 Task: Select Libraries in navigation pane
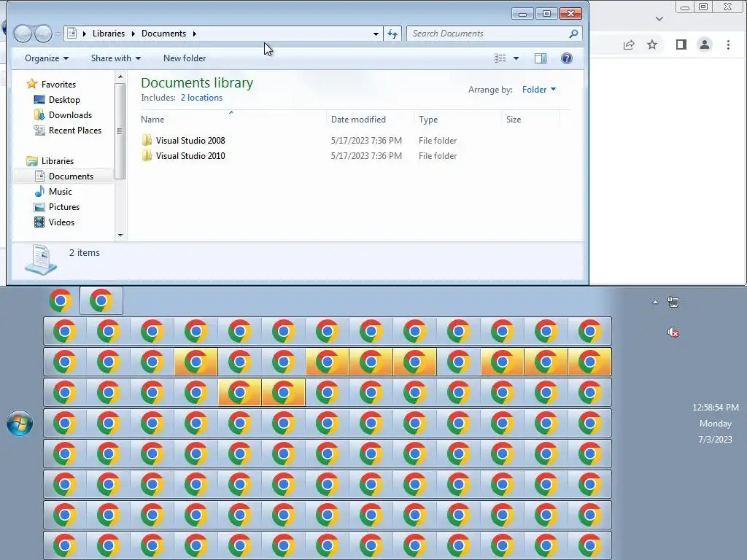57,161
